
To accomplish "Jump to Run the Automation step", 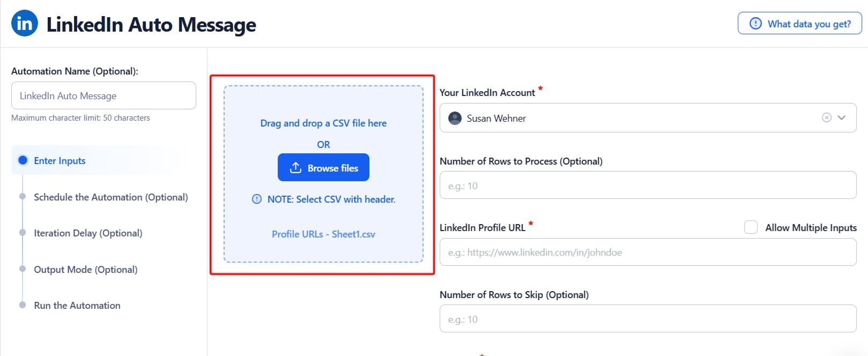I will (77, 306).
